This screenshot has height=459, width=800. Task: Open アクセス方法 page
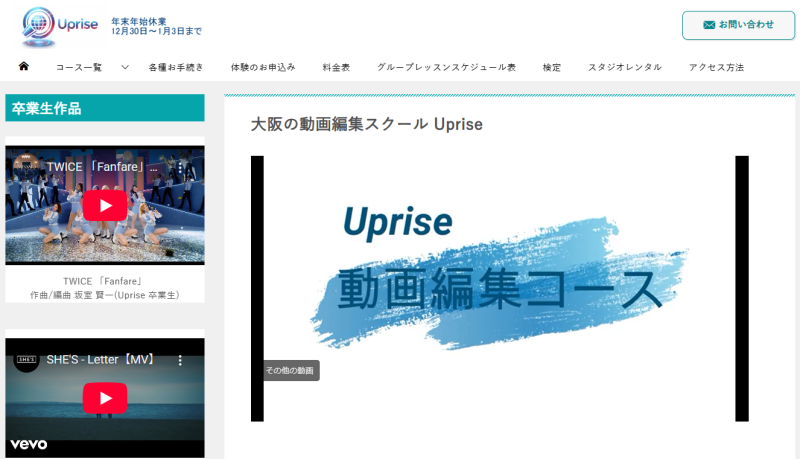click(716, 67)
